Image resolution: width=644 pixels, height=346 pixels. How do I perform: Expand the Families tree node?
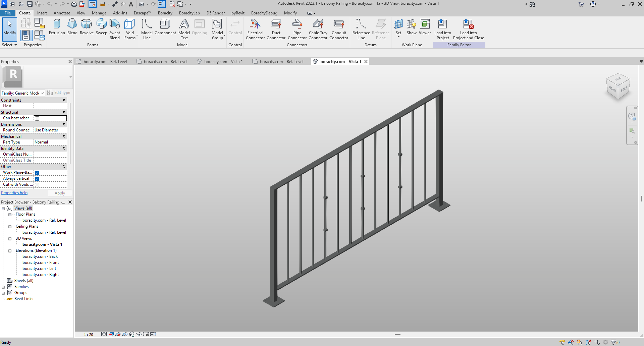3,287
